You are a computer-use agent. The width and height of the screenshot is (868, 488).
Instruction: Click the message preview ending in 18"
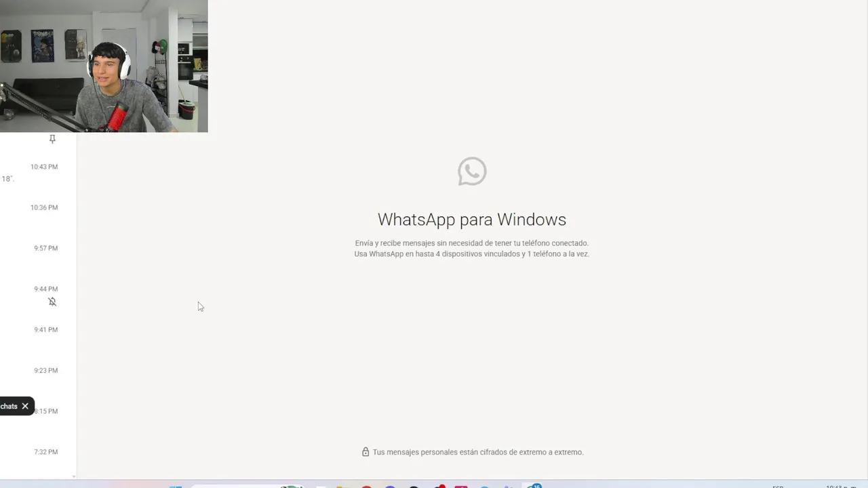[x=7, y=179]
